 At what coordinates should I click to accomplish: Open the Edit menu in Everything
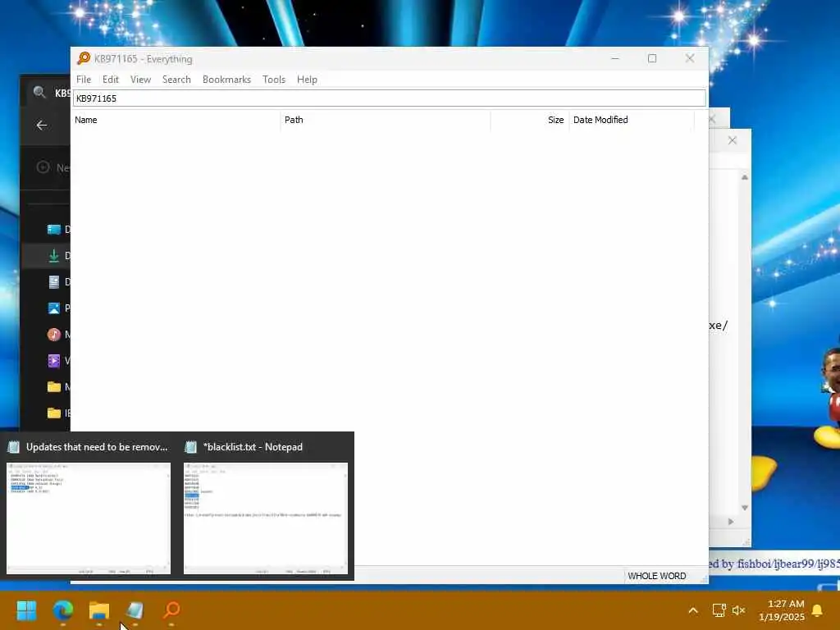[111, 80]
